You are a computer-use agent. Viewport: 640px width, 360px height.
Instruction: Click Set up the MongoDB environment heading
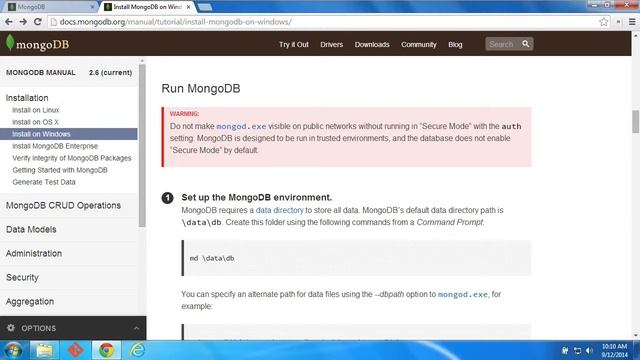click(257, 198)
